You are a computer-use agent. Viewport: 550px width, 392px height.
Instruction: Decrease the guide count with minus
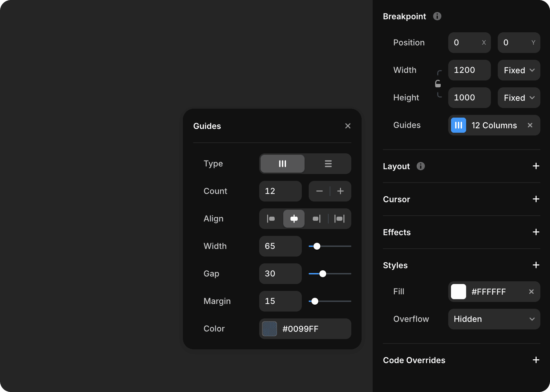click(x=319, y=191)
